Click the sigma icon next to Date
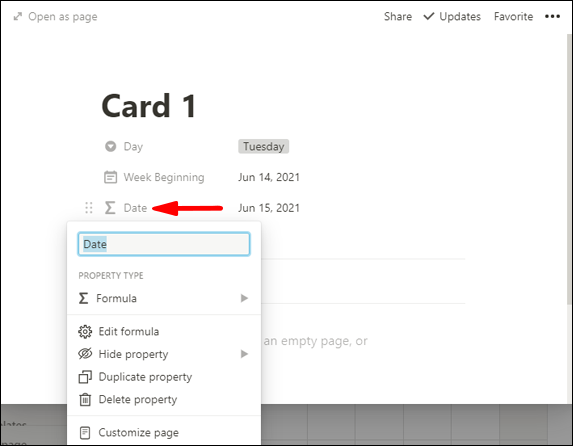 pyautogui.click(x=110, y=208)
